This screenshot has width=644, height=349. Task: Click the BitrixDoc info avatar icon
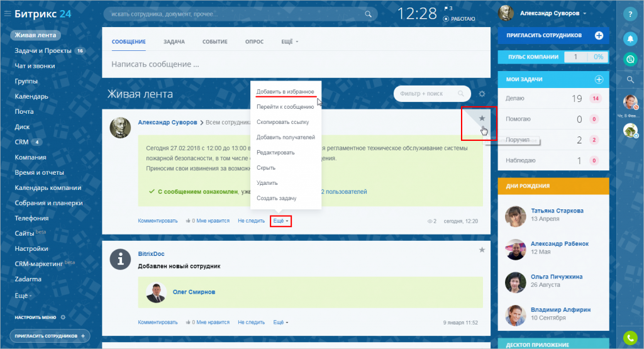pyautogui.click(x=120, y=259)
